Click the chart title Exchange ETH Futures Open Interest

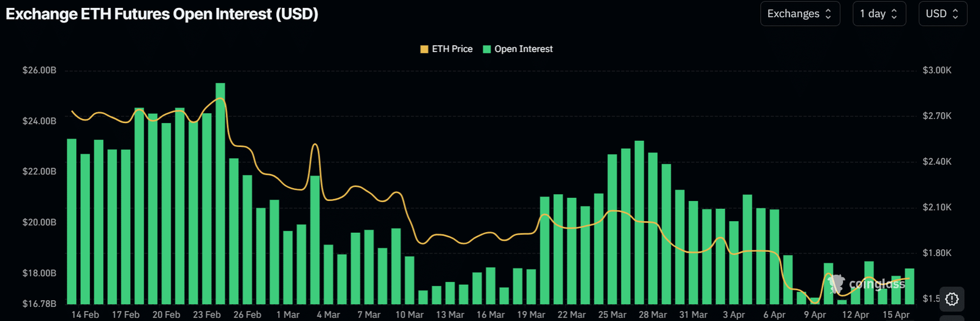[x=162, y=14]
